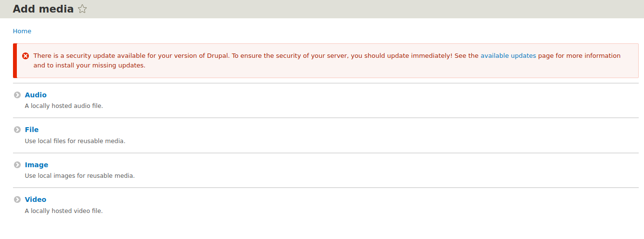This screenshot has width=644, height=239.
Task: Click the arrow icon beside File
Action: pos(17,130)
